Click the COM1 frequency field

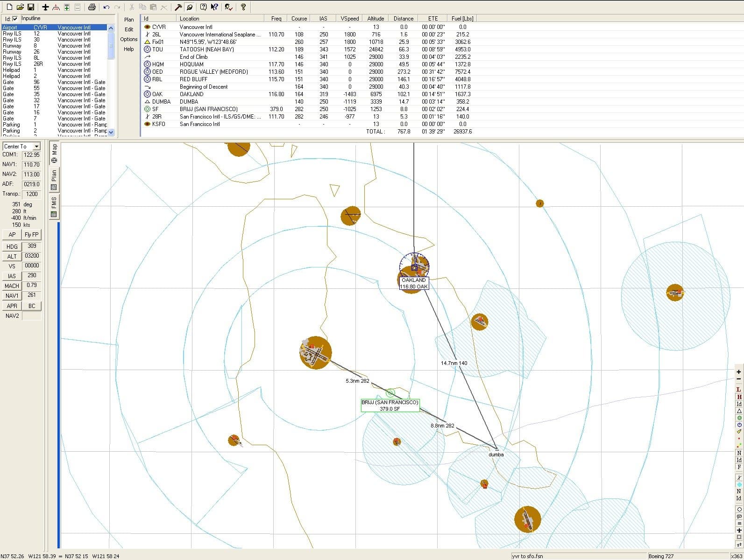31,154
